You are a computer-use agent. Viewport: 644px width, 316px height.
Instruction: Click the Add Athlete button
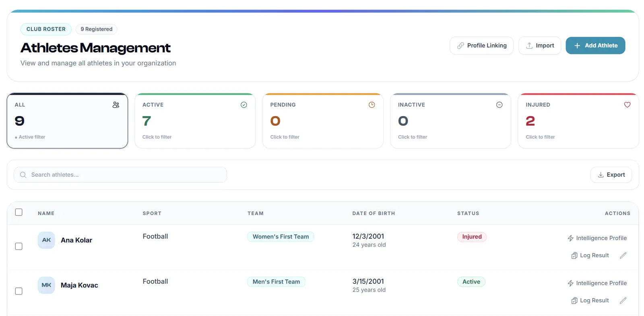[595, 45]
